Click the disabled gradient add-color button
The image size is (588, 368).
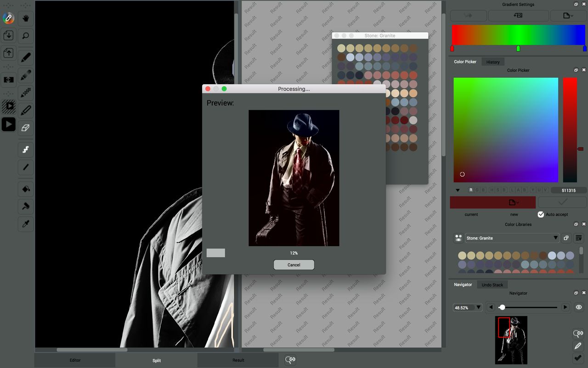(469, 15)
